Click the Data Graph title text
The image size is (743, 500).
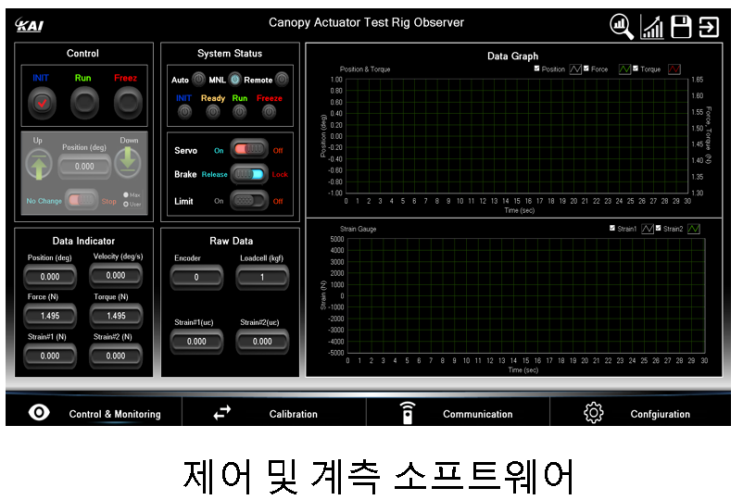pos(513,56)
